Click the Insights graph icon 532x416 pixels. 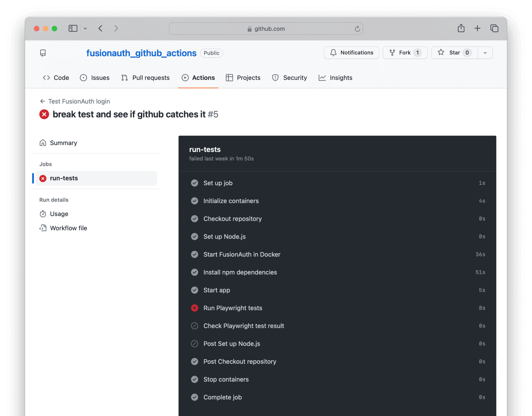point(322,77)
